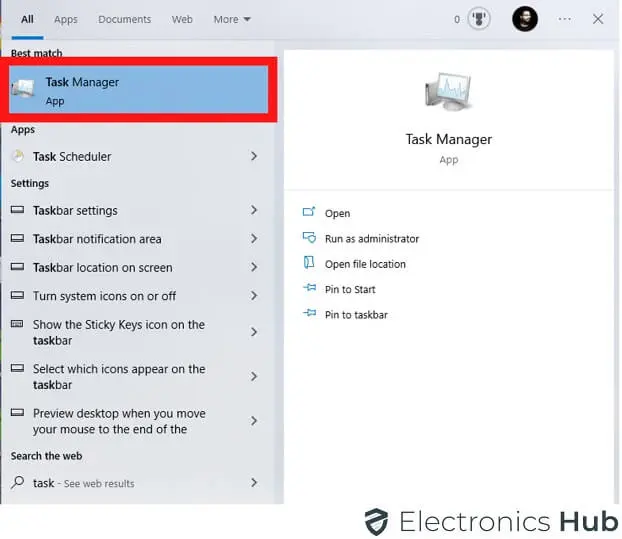The width and height of the screenshot is (622, 539).
Task: Open Taskbar location on screen setting
Action: click(x=102, y=268)
